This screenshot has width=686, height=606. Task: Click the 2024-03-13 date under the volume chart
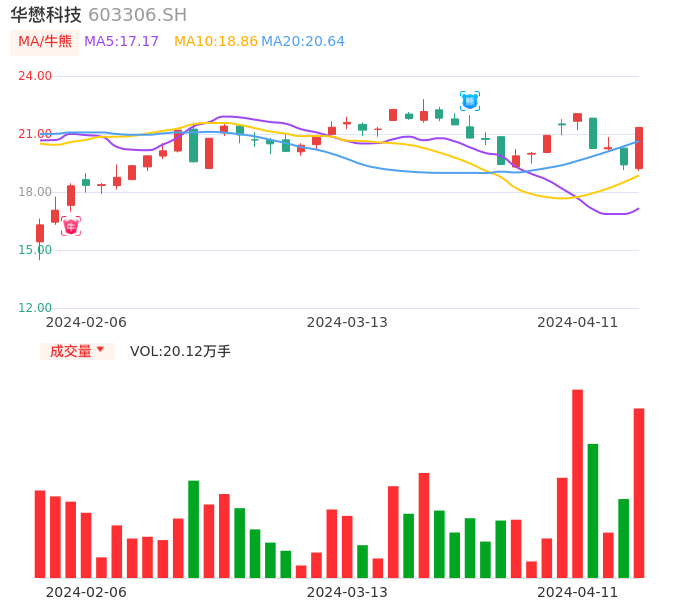pos(347,592)
